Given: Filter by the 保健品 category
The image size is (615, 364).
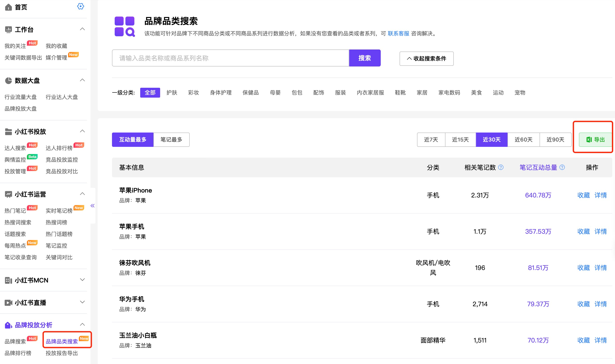Looking at the screenshot, I should (251, 93).
